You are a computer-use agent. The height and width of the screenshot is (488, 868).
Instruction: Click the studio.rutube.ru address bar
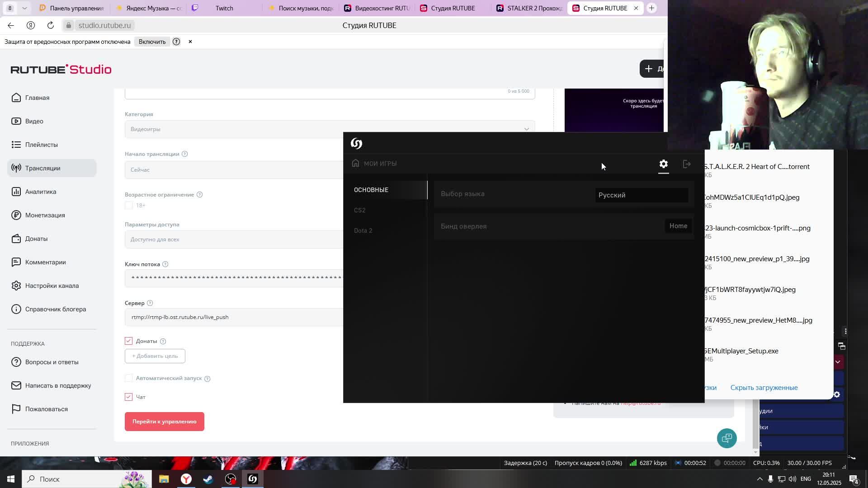click(x=104, y=25)
